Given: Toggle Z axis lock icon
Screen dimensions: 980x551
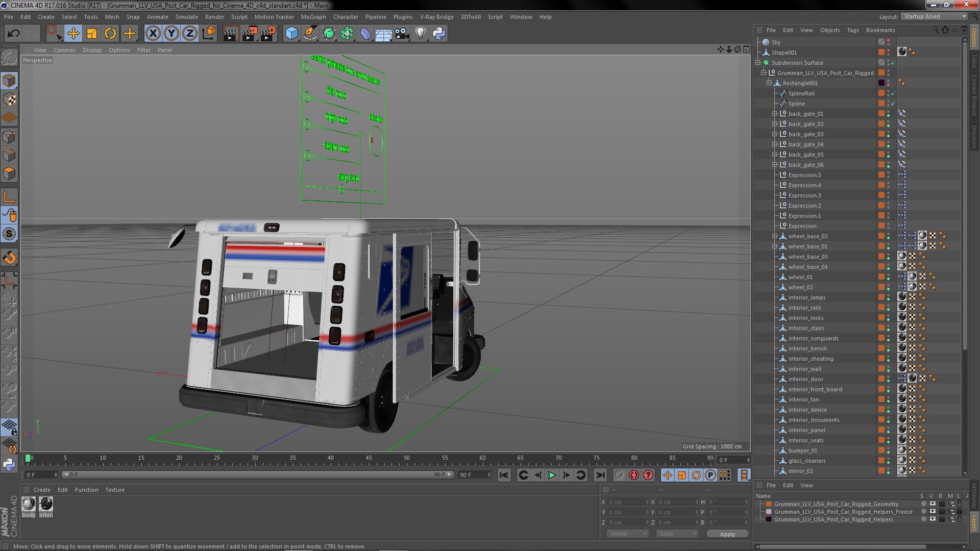Looking at the screenshot, I should coord(190,34).
